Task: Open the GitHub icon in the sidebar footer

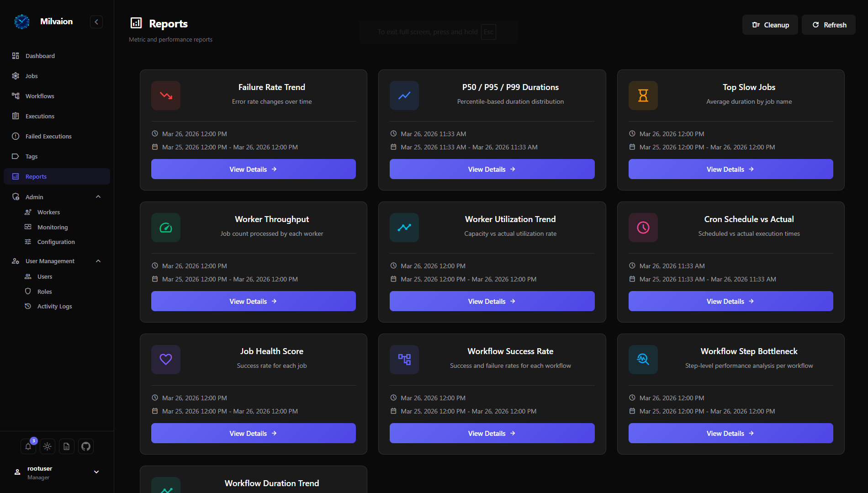Action: point(85,446)
